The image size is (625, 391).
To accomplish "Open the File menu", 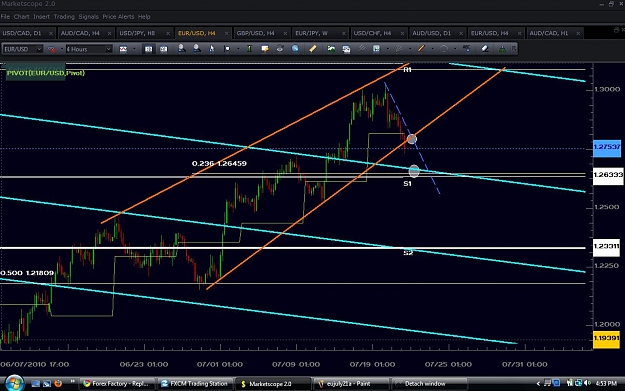I will 5,17.
